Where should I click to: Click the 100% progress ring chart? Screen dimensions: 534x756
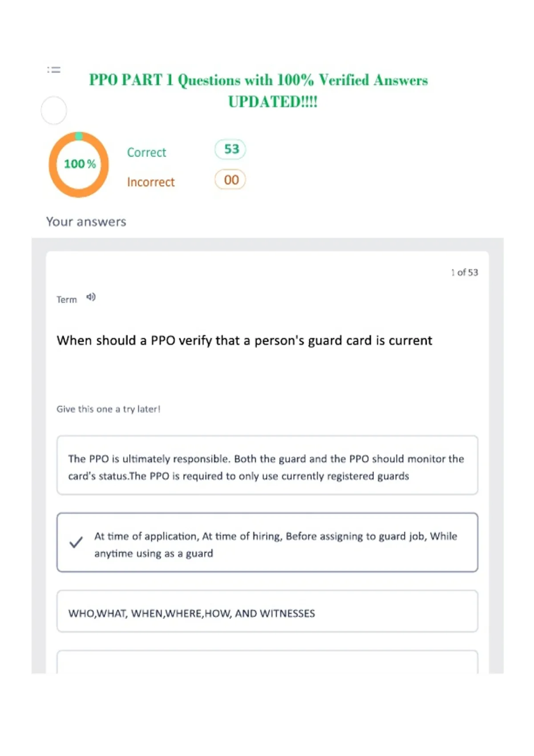pyautogui.click(x=79, y=165)
